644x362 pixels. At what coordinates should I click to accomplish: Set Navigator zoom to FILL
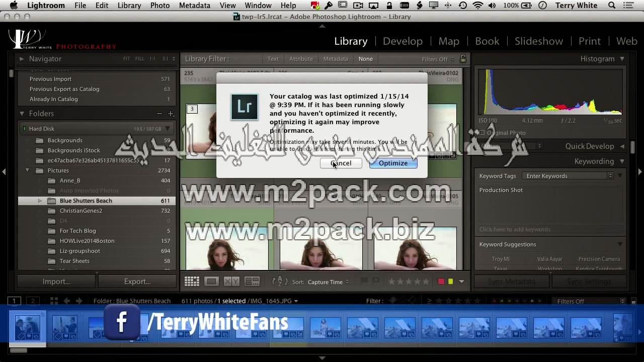pyautogui.click(x=139, y=59)
